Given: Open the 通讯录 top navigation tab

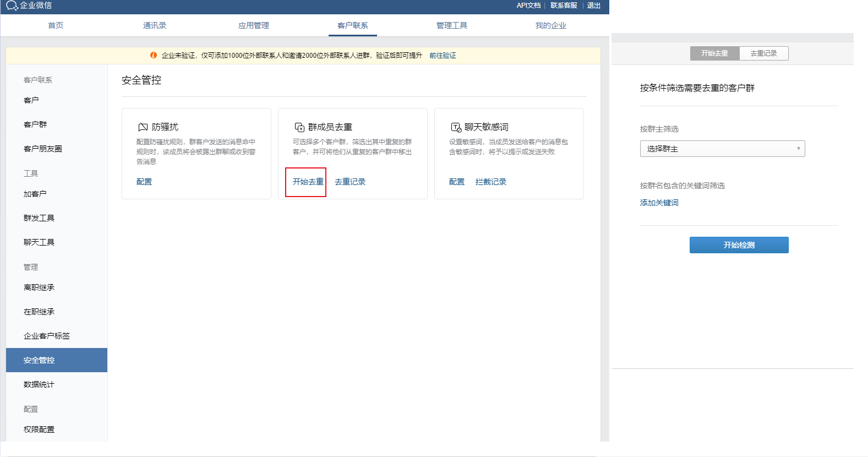Looking at the screenshot, I should click(155, 25).
